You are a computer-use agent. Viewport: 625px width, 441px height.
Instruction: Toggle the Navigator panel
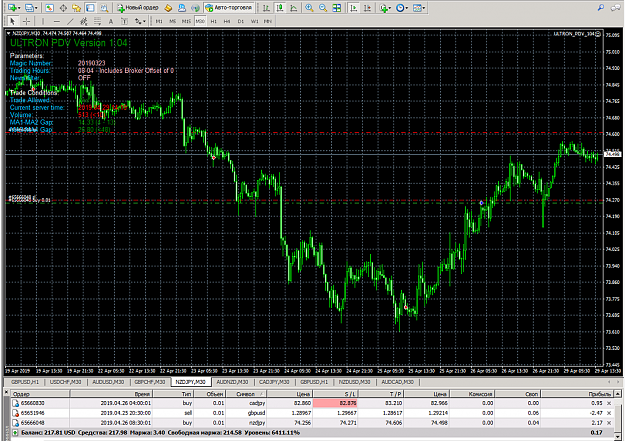tap(77, 8)
